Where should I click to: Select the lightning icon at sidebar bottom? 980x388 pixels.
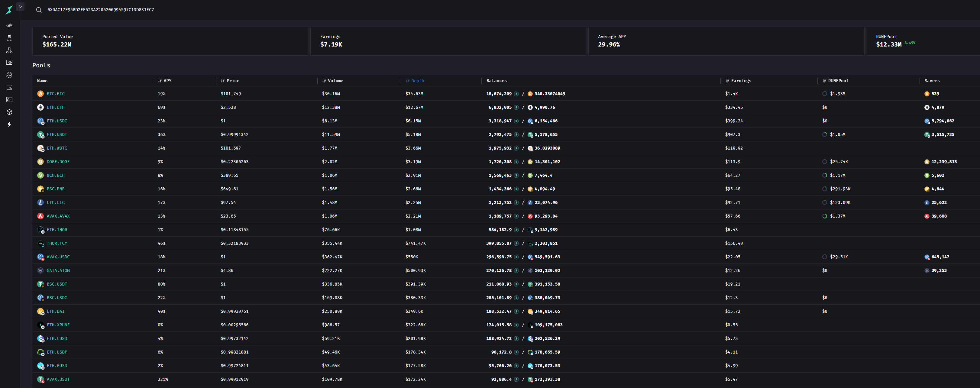point(9,124)
